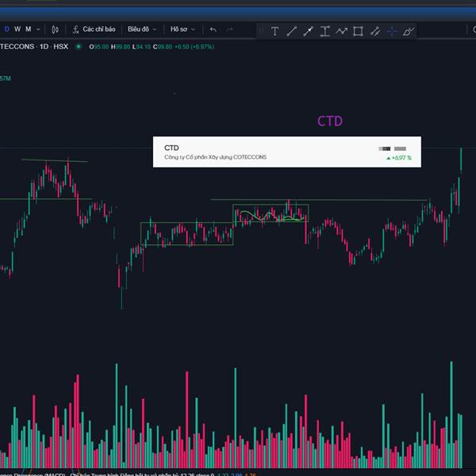This screenshot has width=476, height=476.
Task: Open the Biểu đồ dropdown menu
Action: [x=142, y=29]
